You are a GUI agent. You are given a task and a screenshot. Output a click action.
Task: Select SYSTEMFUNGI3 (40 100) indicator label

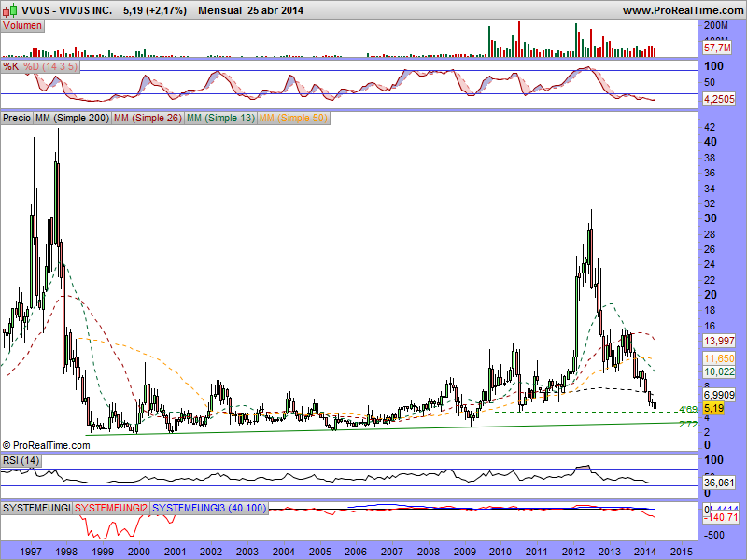(x=209, y=508)
